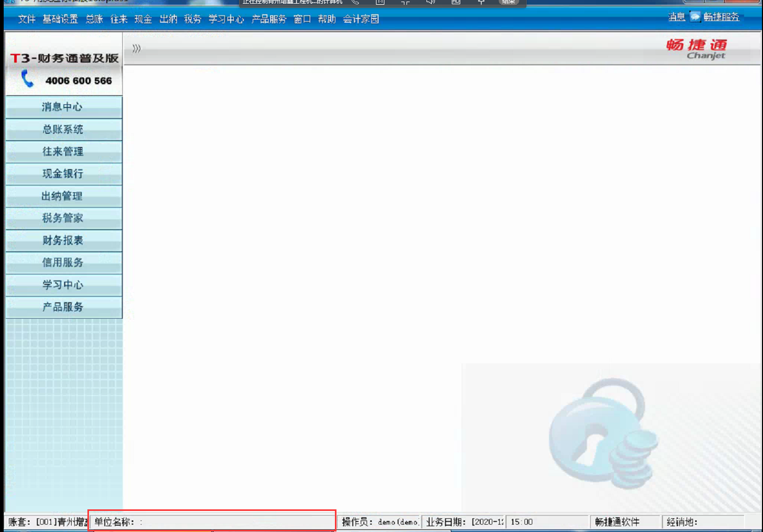Click the 账套 entry in status bar
This screenshot has height=532, width=763.
point(47,522)
